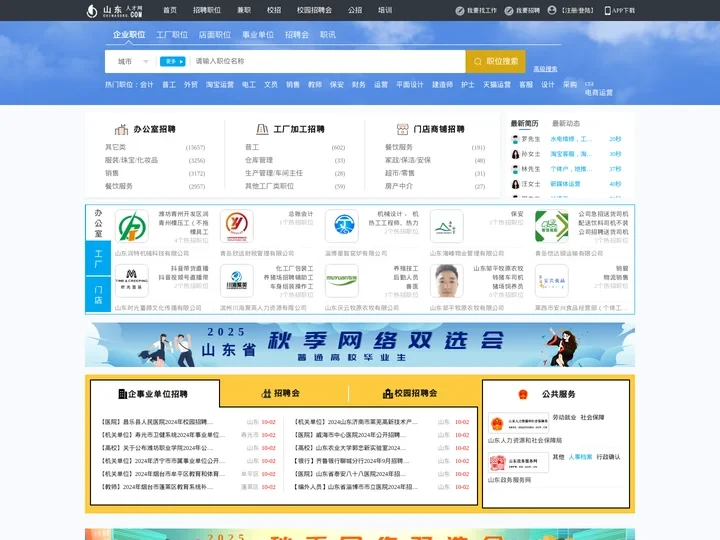
Task: Open the 2025 山东省秋季网络双选会 banner
Action: coord(360,345)
